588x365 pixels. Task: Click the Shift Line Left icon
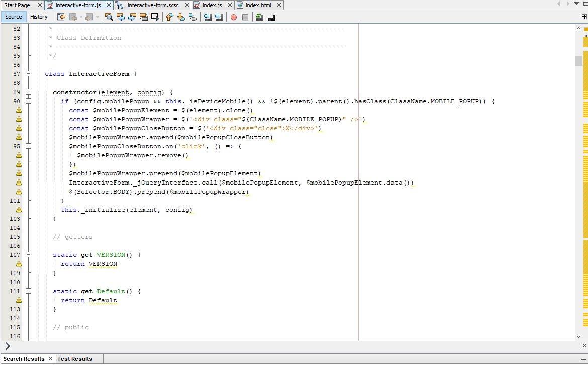pyautogui.click(x=207, y=17)
